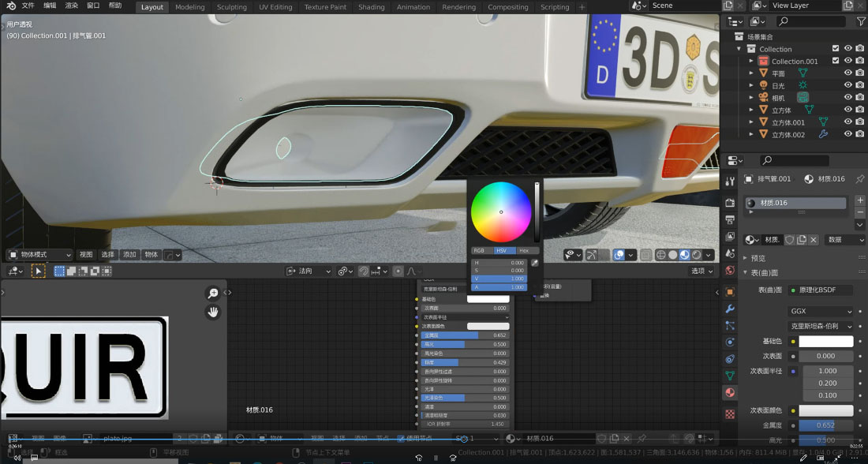Select the tweak select tool arrow icon
Screen dimensions: 868x464
pyautogui.click(x=38, y=271)
